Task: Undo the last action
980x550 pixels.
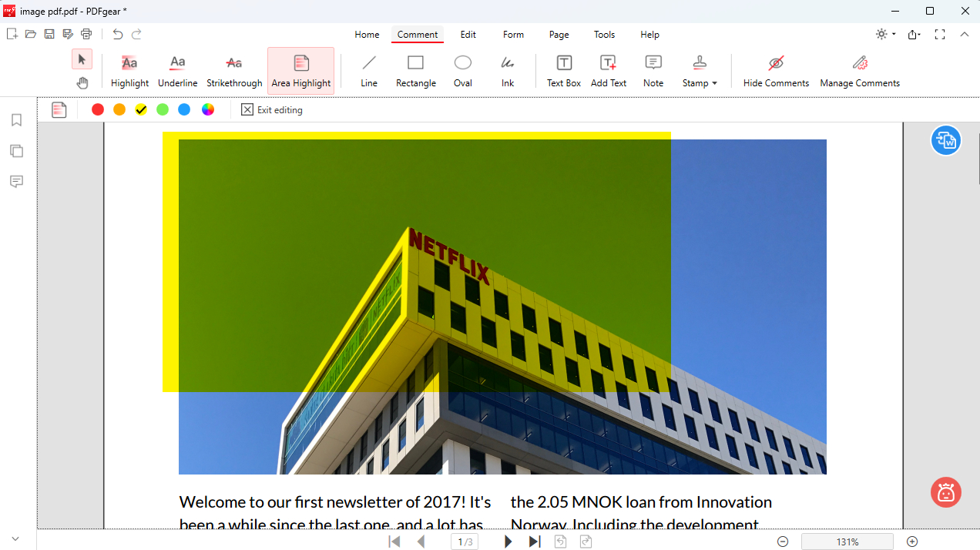Action: pos(117,34)
